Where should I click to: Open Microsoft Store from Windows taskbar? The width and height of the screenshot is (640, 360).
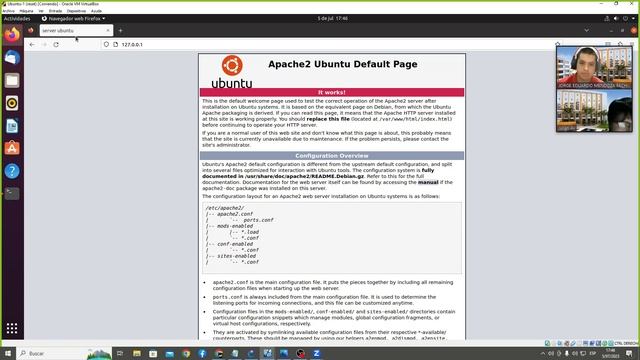(x=153, y=353)
